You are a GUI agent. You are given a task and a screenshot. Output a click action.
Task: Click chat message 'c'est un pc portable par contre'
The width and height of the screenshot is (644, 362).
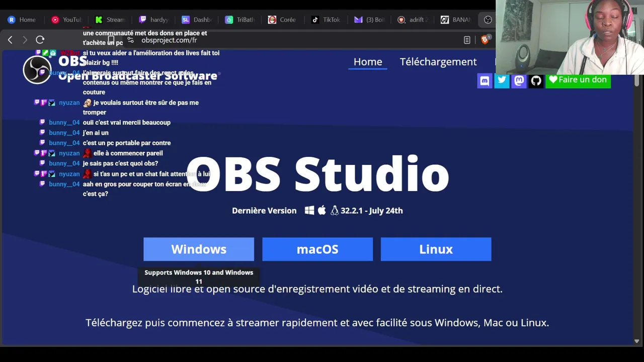[x=127, y=143]
